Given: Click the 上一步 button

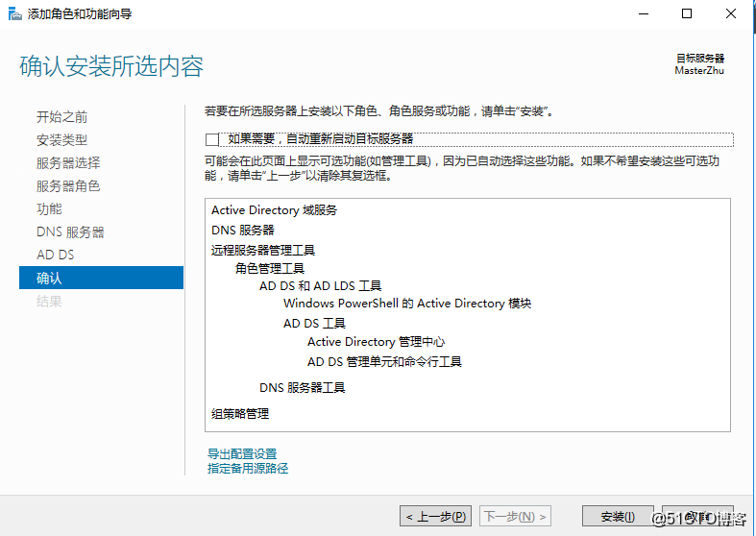Looking at the screenshot, I should [436, 517].
